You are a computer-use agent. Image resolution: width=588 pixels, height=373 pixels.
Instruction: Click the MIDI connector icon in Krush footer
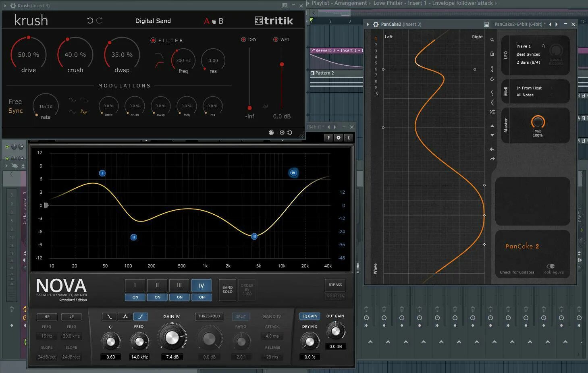pyautogui.click(x=271, y=133)
